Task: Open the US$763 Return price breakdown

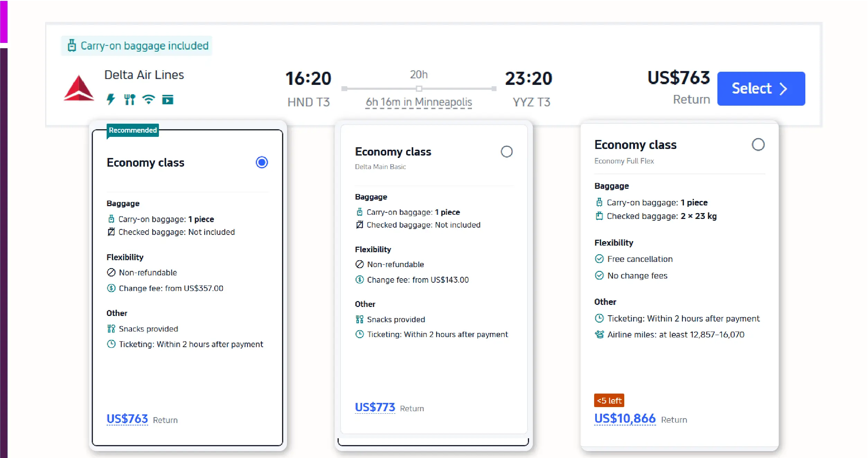Action: (127, 419)
